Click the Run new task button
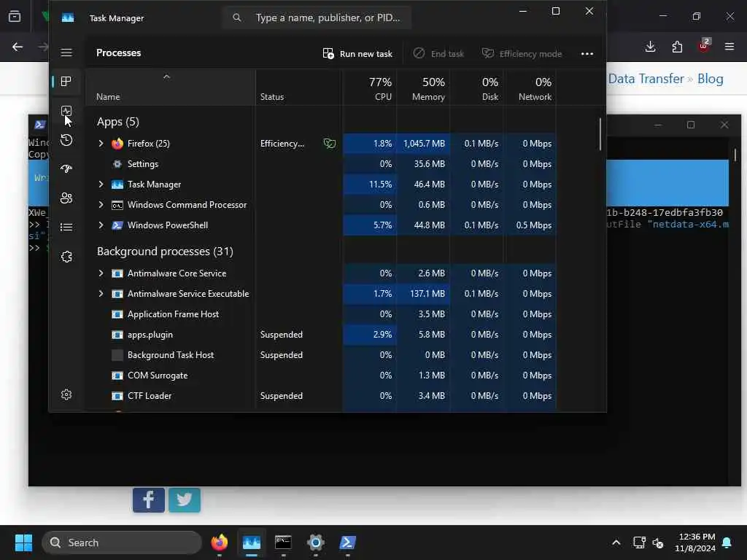 (357, 54)
